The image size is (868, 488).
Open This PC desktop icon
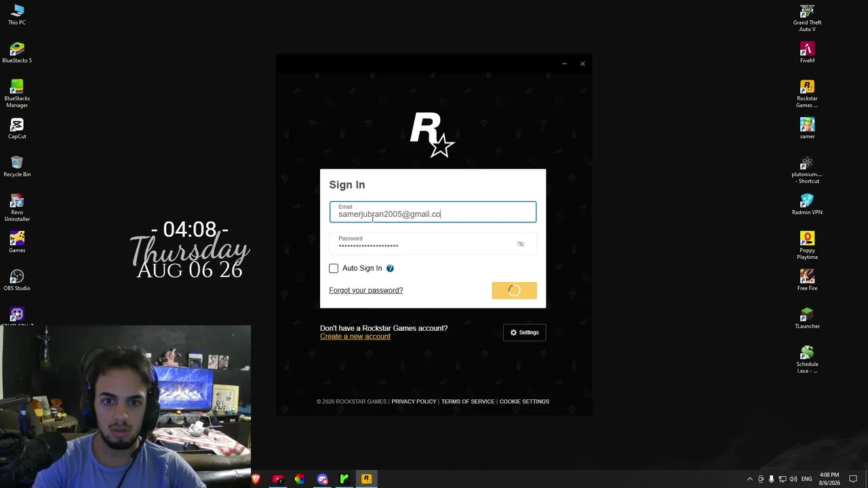[x=17, y=15]
